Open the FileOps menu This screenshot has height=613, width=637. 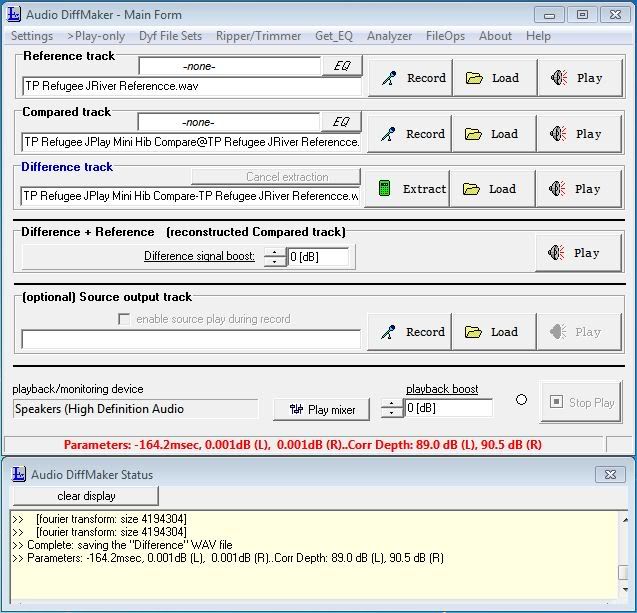pos(445,36)
